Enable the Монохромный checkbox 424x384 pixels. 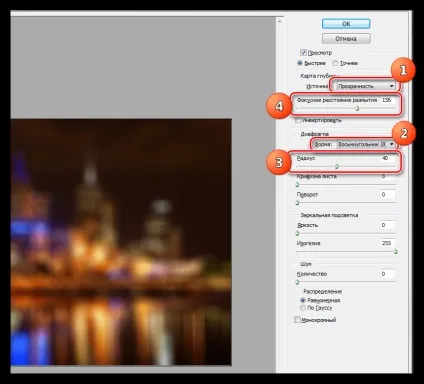(x=297, y=320)
